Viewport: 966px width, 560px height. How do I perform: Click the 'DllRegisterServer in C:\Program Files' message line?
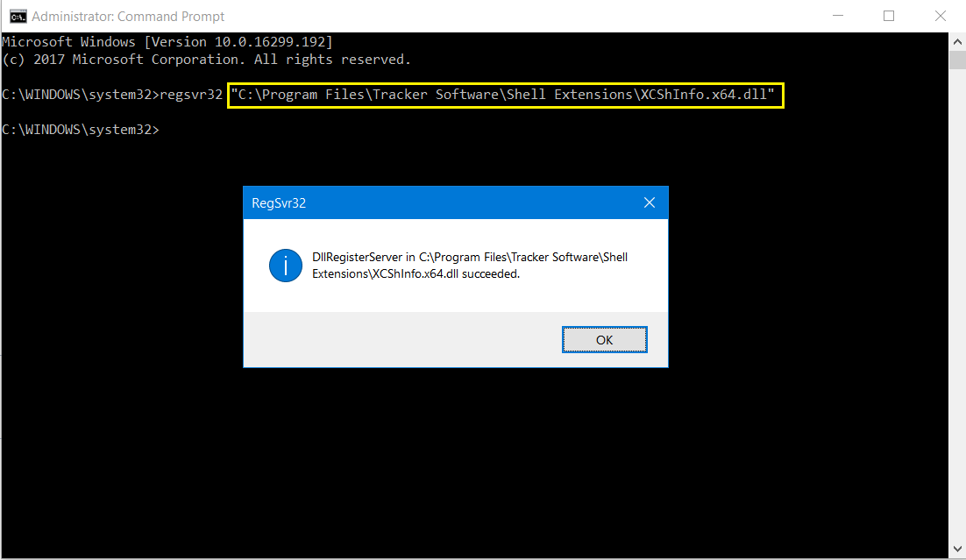click(x=470, y=257)
